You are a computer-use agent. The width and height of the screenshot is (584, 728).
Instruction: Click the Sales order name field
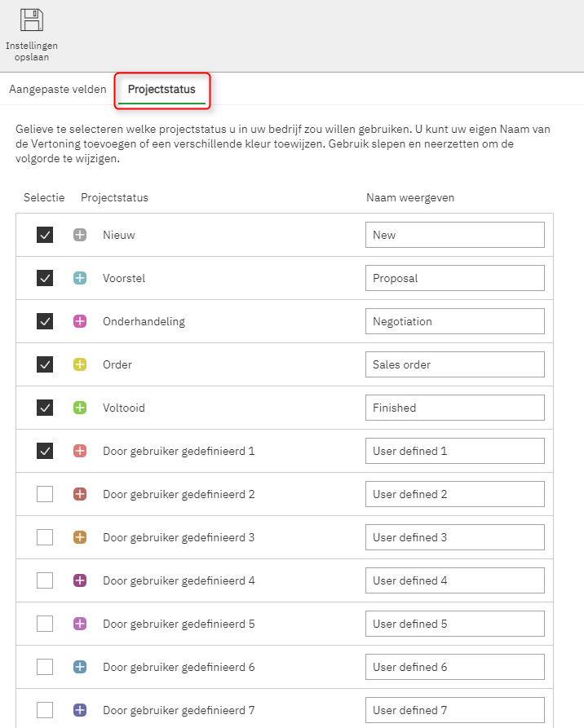pos(454,364)
